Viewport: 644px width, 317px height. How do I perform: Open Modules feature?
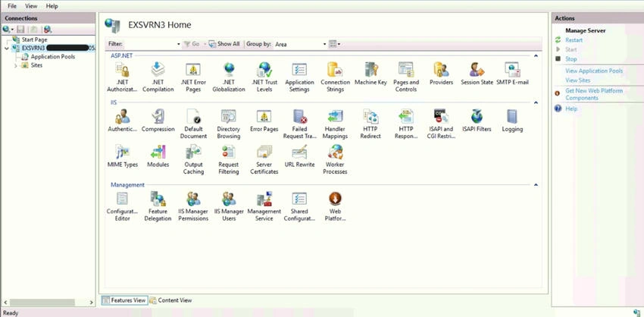[158, 156]
